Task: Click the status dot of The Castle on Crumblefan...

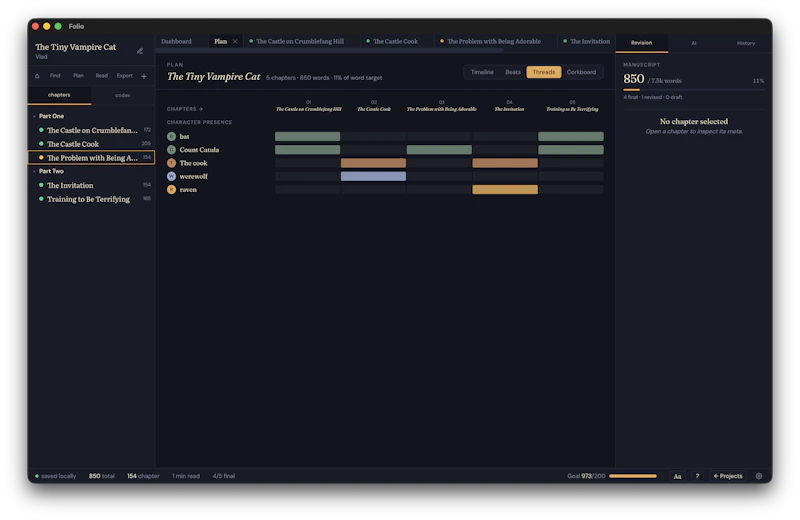Action: (41, 130)
